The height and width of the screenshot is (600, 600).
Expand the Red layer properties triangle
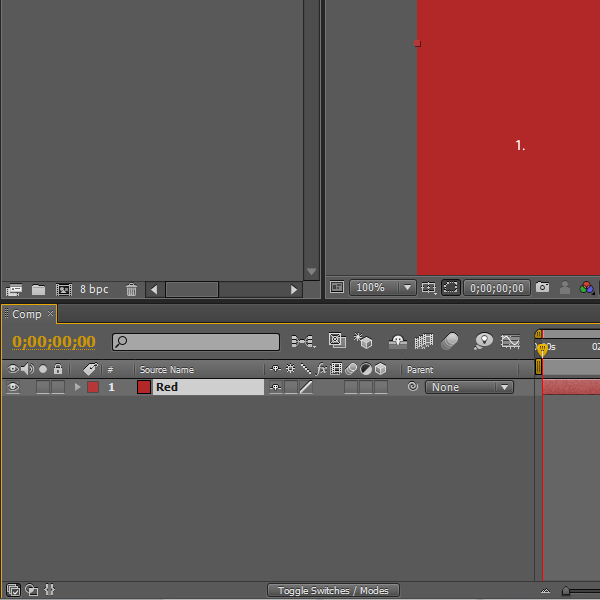pyautogui.click(x=77, y=387)
